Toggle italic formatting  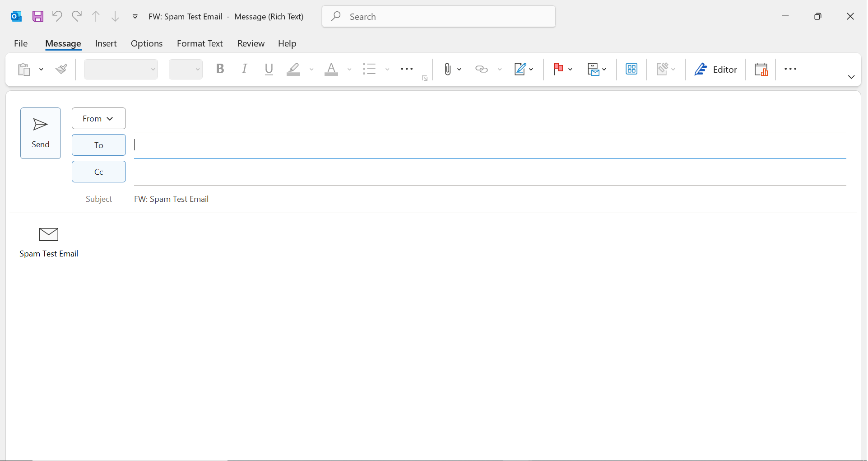[x=245, y=69]
